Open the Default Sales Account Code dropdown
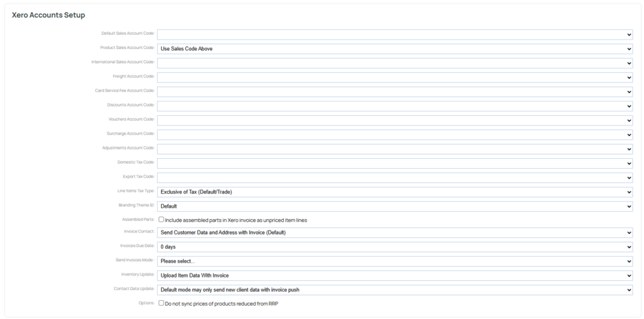Image resolution: width=644 pixels, height=319 pixels. pyautogui.click(x=394, y=34)
